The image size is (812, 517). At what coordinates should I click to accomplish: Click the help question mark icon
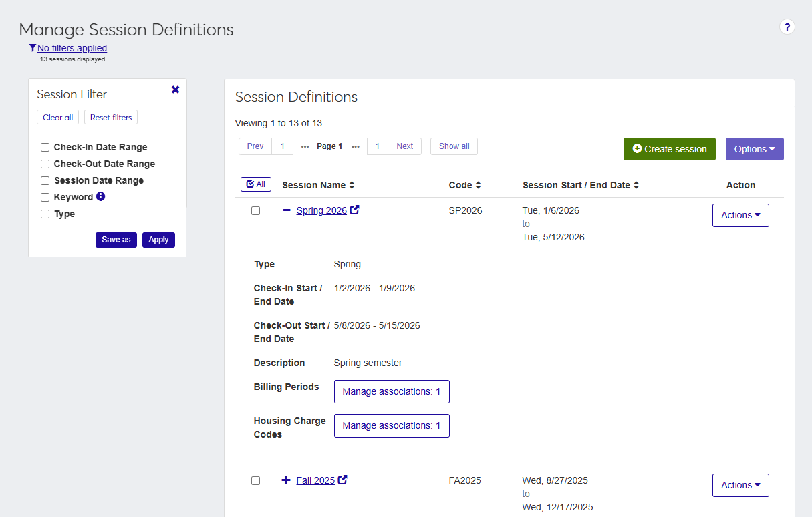(787, 27)
